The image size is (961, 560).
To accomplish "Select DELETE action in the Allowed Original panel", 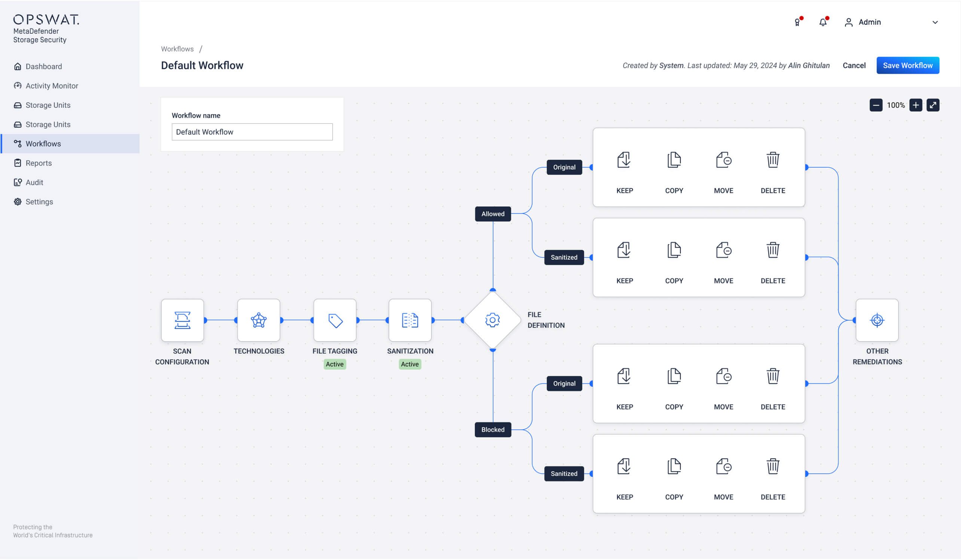I will pyautogui.click(x=772, y=160).
